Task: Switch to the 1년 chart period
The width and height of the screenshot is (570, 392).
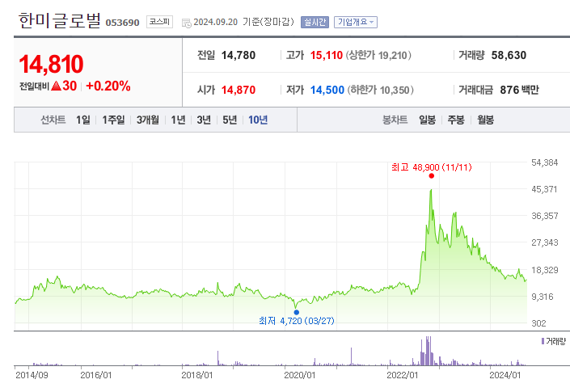Action: 178,120
